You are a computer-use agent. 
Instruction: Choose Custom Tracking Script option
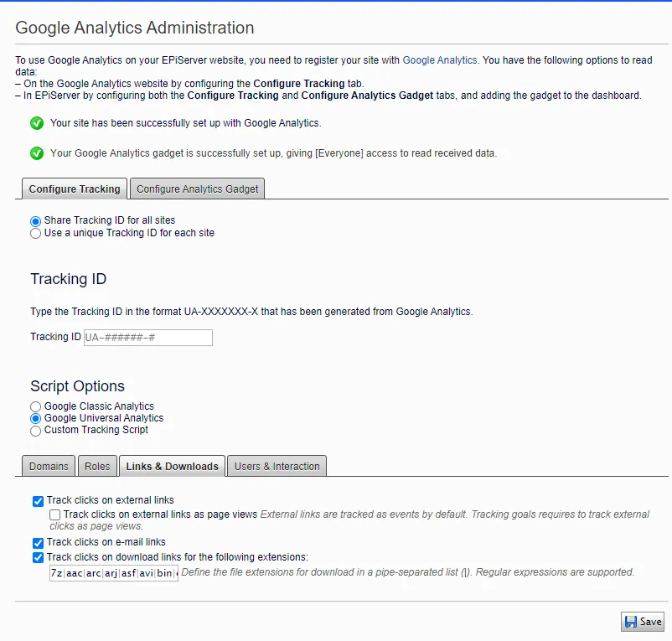click(x=35, y=431)
